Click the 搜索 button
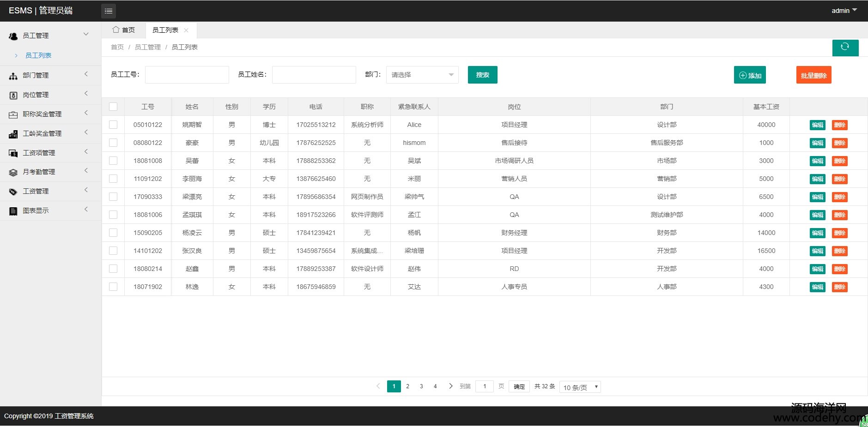This screenshot has height=427, width=868. tap(482, 75)
